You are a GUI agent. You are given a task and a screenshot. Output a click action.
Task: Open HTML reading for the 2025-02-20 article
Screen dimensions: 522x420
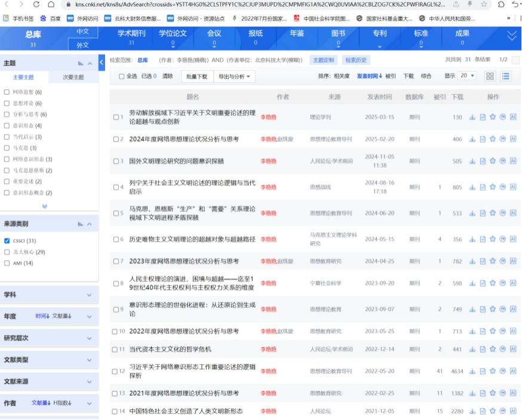tap(483, 139)
